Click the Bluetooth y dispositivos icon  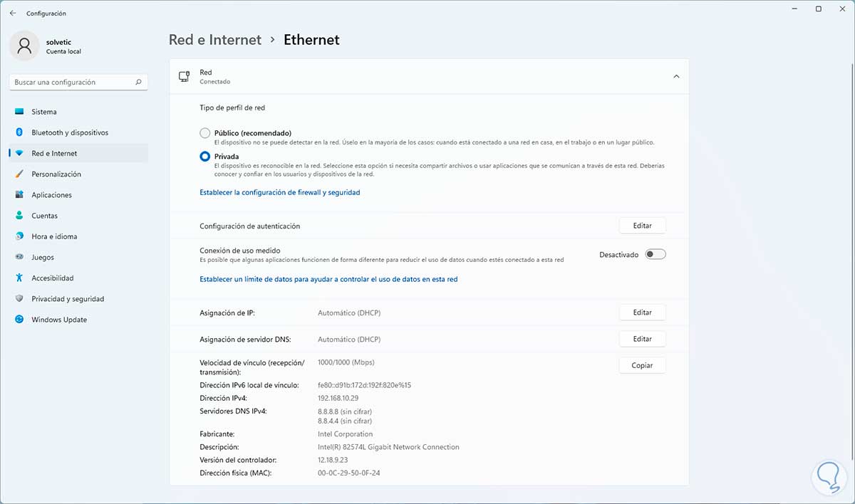(19, 132)
